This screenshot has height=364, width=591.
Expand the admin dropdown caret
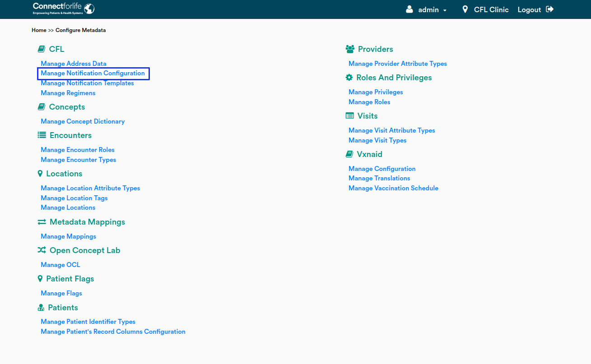click(445, 10)
